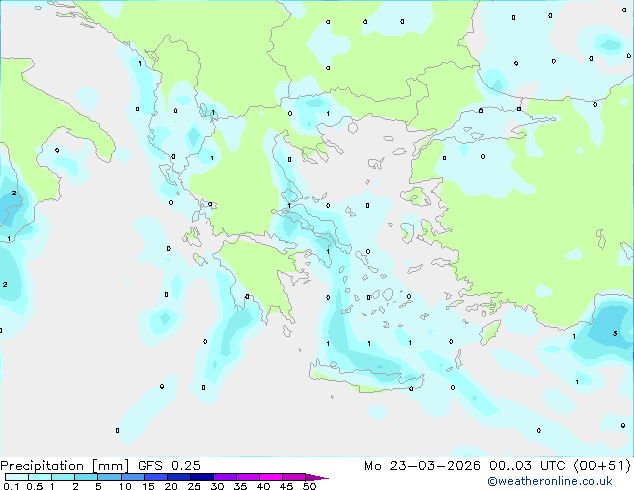Select the '(00+51)' forecast offset text

point(602,466)
